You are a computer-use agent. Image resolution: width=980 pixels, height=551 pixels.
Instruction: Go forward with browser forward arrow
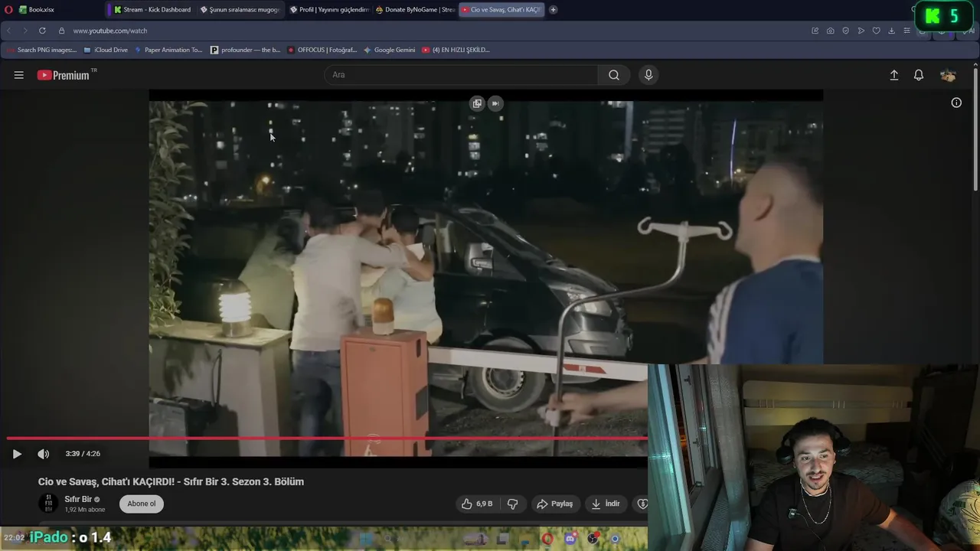tap(24, 31)
